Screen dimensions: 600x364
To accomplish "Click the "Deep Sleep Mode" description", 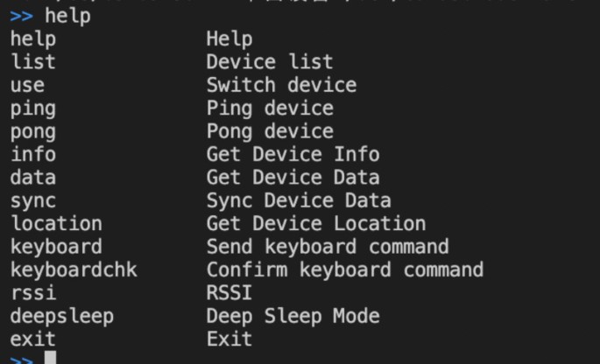I will click(x=293, y=316).
